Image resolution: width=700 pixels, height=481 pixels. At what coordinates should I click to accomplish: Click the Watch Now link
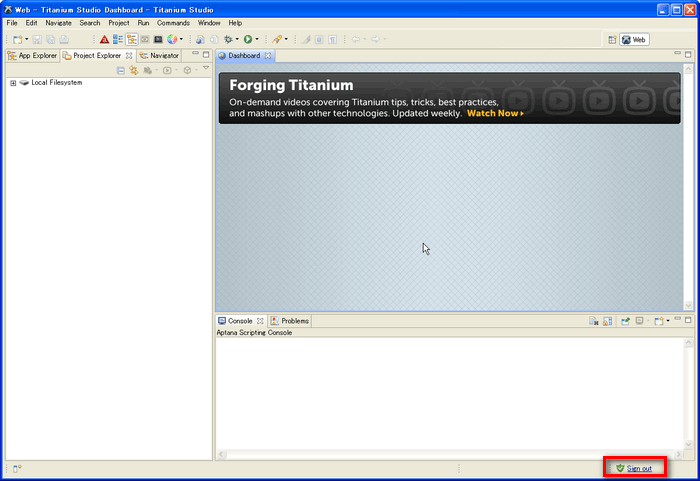pyautogui.click(x=495, y=113)
